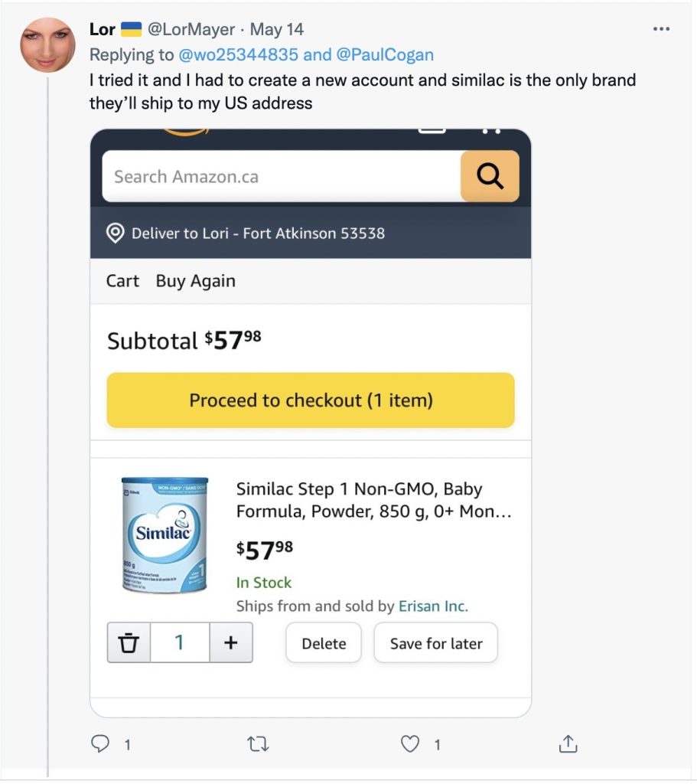Click the trash can quantity icon
697x784 pixels.
129,642
